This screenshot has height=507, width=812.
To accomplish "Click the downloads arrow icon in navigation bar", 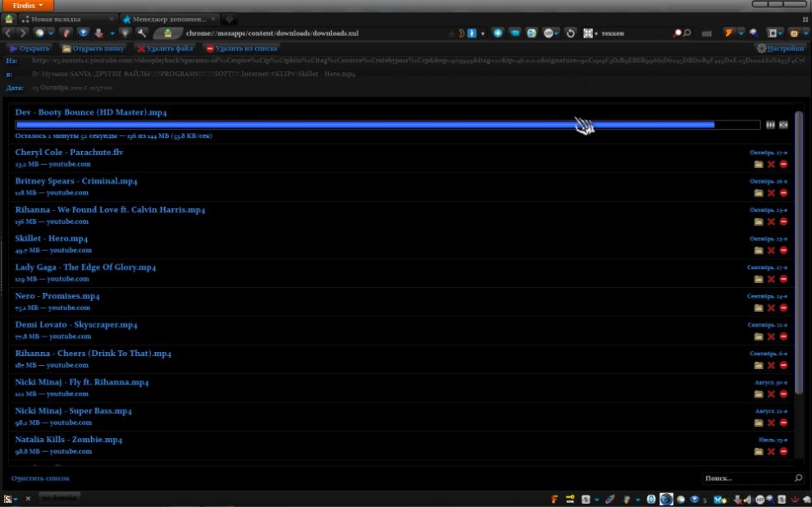I will click(99, 33).
